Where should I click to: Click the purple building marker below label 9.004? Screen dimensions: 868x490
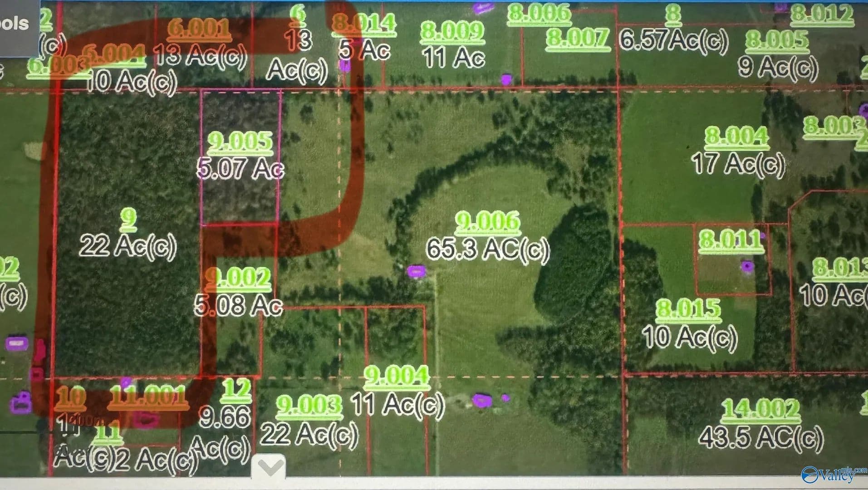coord(481,400)
